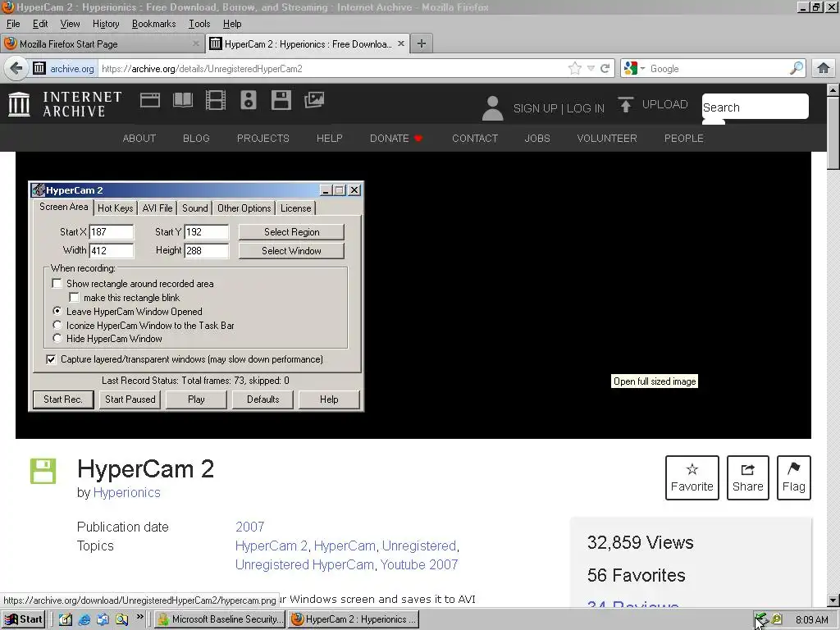Click the UPLOAD link
The height and width of the screenshot is (630, 840).
coord(664,104)
